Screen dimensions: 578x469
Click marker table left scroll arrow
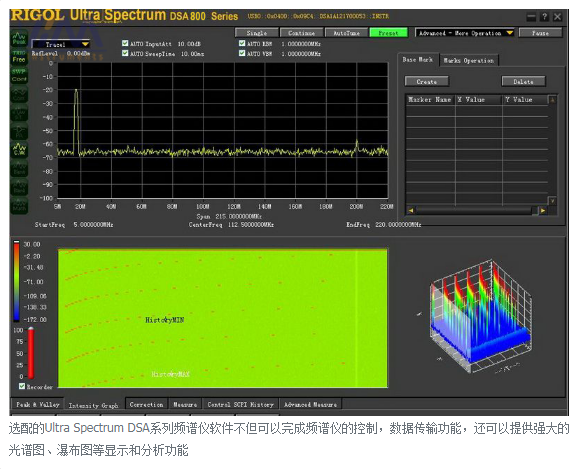(411, 211)
